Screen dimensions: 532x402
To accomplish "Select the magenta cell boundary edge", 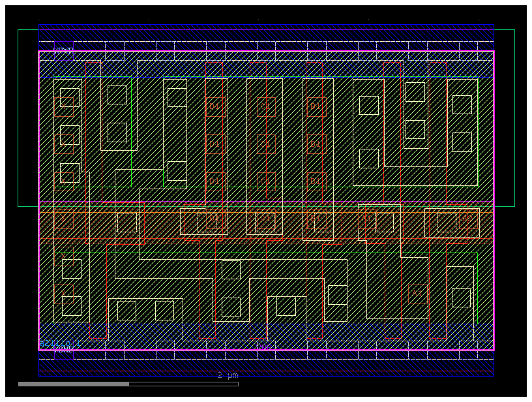I will tap(39, 196).
